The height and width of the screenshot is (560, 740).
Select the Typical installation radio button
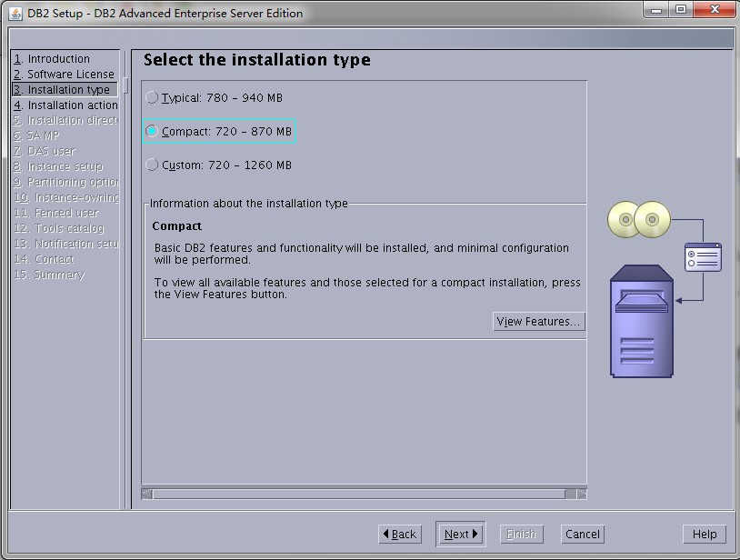[152, 97]
